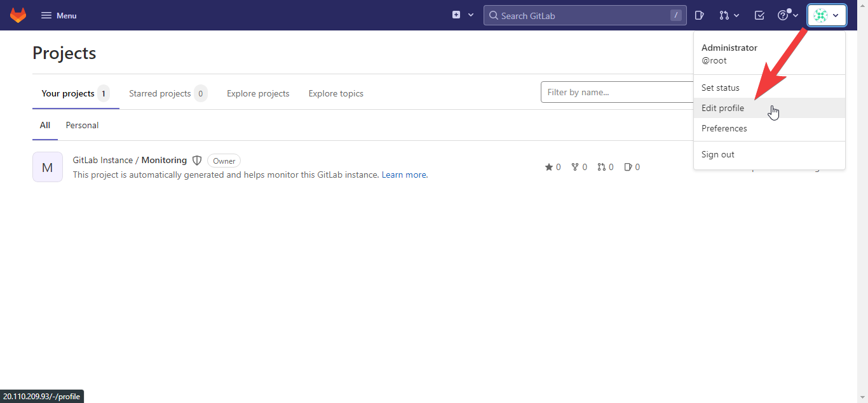Click the star count icon for Monitoring
Image resolution: width=868 pixels, height=403 pixels.
point(549,167)
